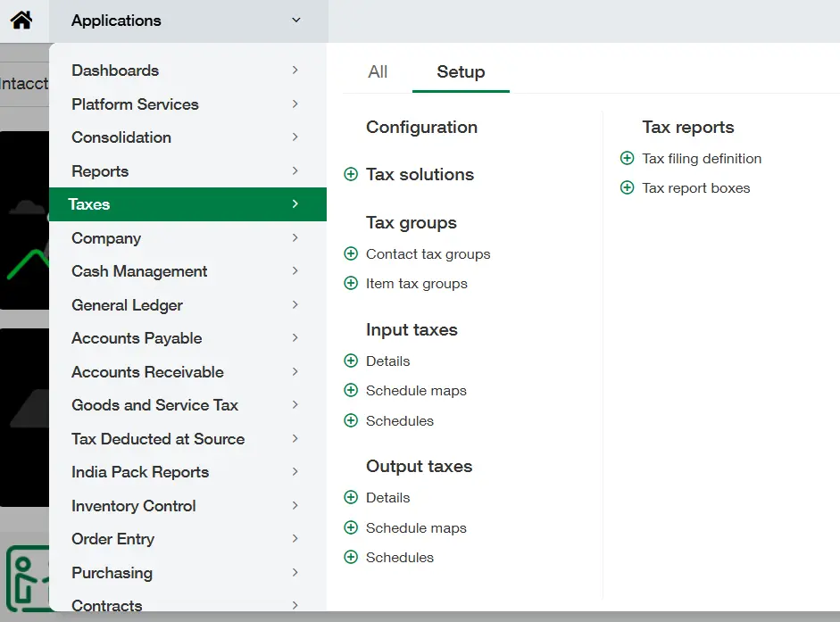
Task: Expand Consolidation submenu arrow
Action: coord(295,137)
